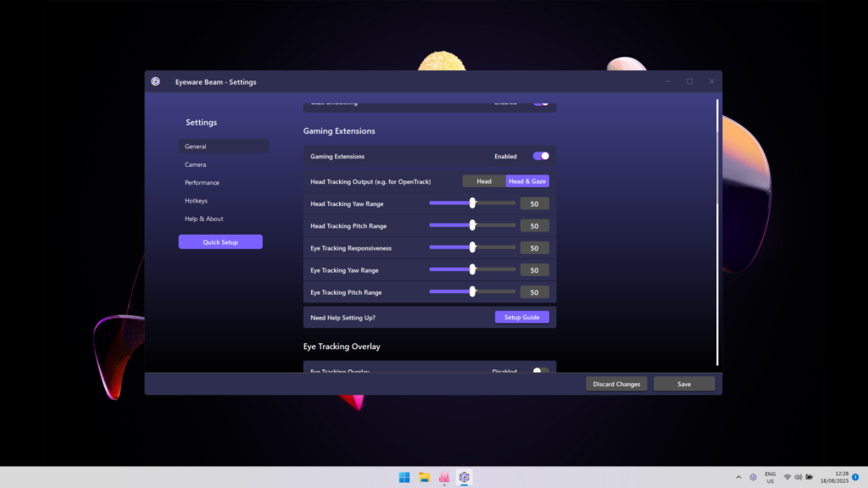The width and height of the screenshot is (868, 488).
Task: Click Eye Tracking Pitch Range slider
Action: [472, 291]
